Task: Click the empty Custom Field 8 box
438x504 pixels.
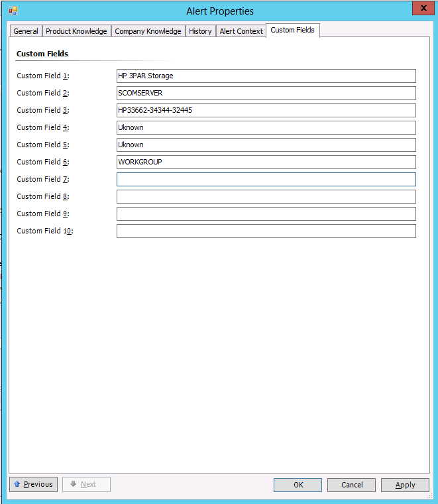Action: (x=266, y=196)
